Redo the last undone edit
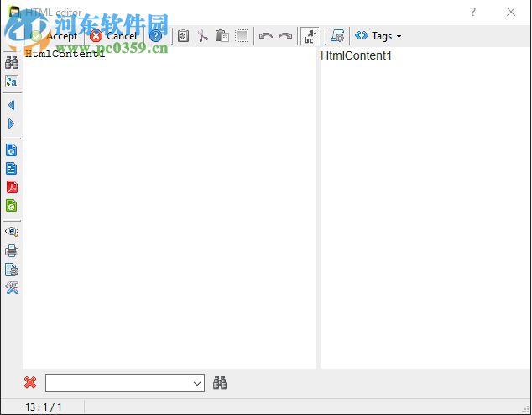532x415 pixels. pos(285,36)
